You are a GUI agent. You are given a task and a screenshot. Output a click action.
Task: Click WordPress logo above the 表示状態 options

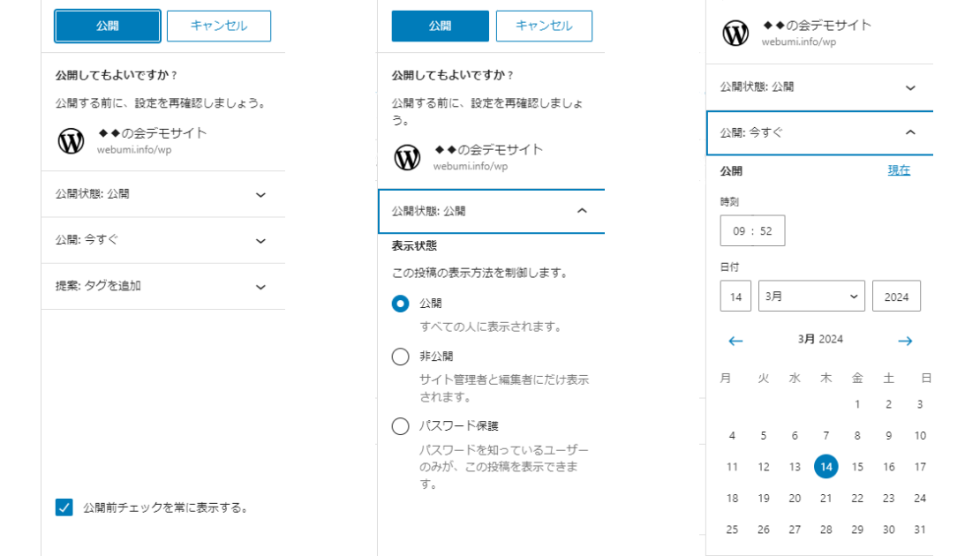(407, 157)
